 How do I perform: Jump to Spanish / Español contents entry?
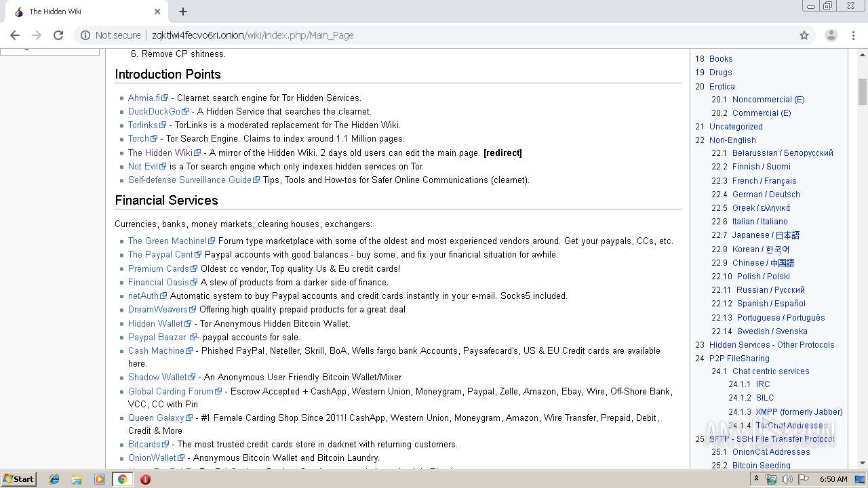[771, 303]
